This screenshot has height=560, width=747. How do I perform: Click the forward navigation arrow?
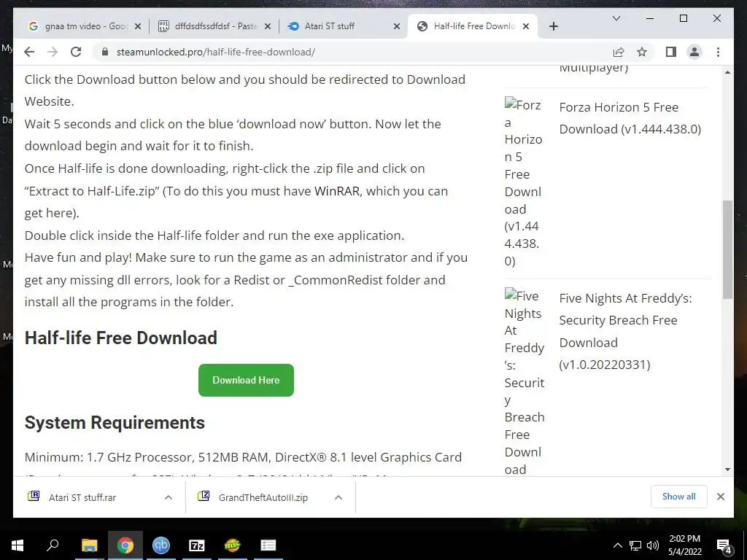click(x=53, y=52)
